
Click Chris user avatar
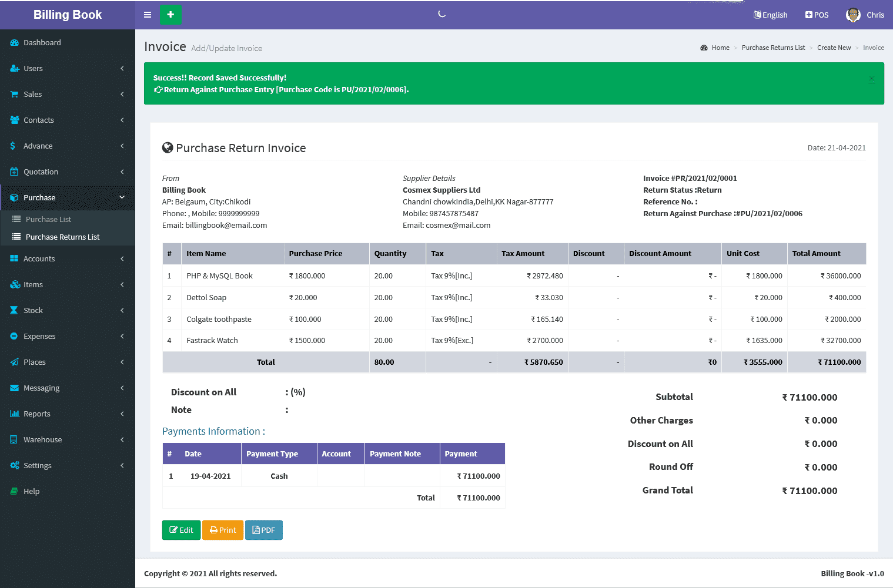[x=852, y=15]
